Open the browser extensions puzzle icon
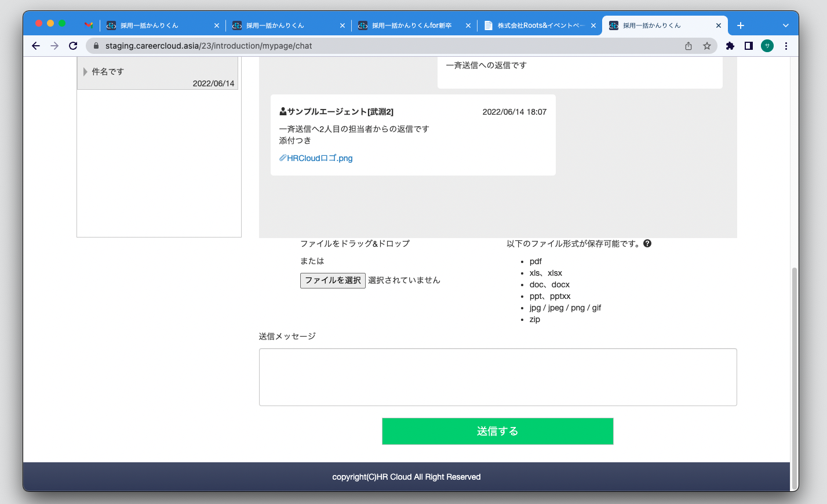This screenshot has width=827, height=504. [x=730, y=45]
